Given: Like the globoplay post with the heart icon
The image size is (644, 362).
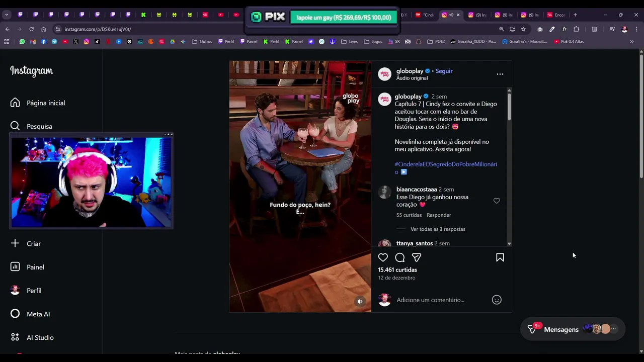Looking at the screenshot, I should click(383, 257).
